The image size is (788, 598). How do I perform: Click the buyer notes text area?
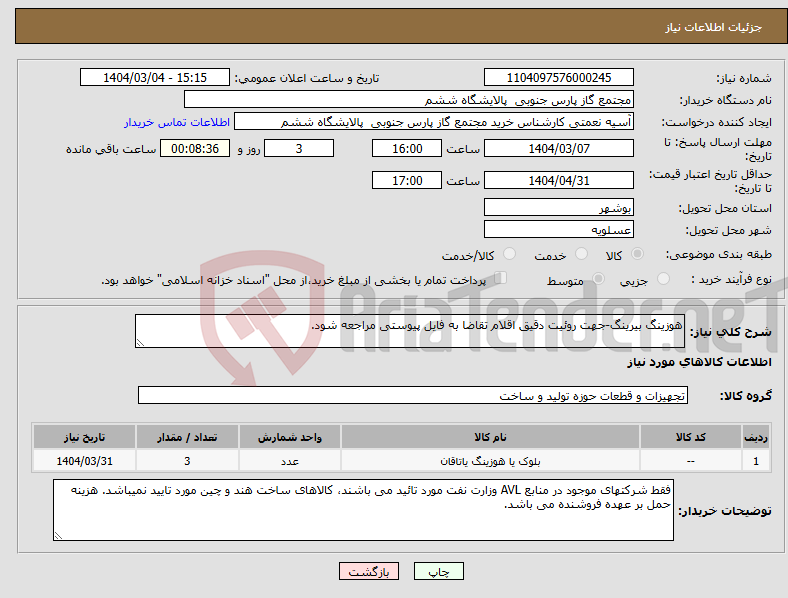click(x=363, y=510)
